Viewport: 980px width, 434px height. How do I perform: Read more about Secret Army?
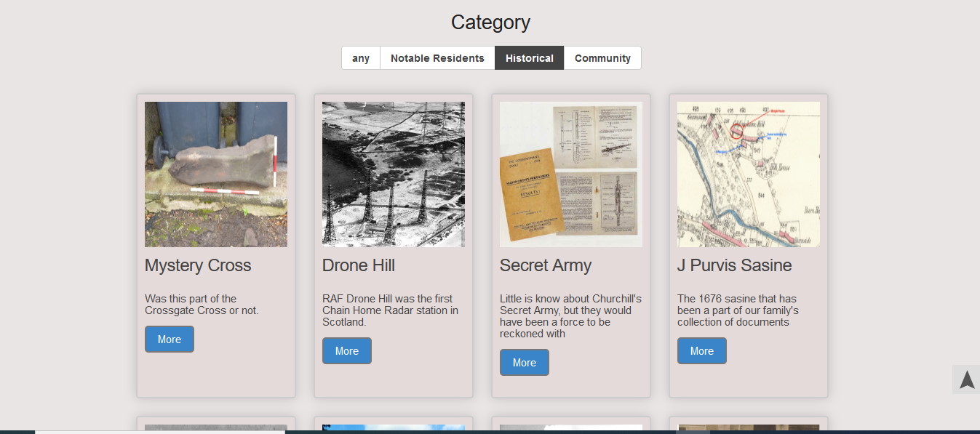point(524,363)
